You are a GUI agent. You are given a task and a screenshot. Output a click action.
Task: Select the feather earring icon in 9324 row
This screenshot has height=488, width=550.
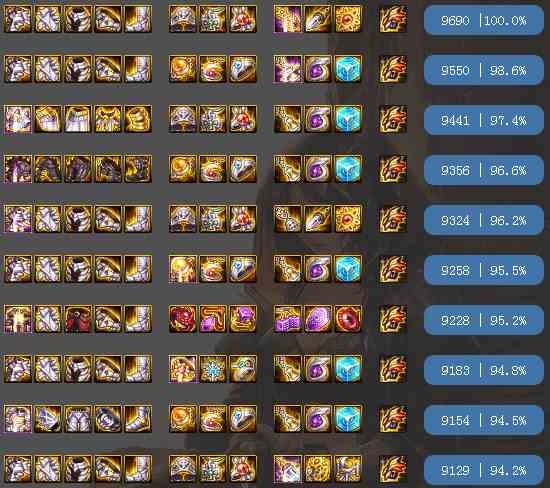(x=318, y=219)
